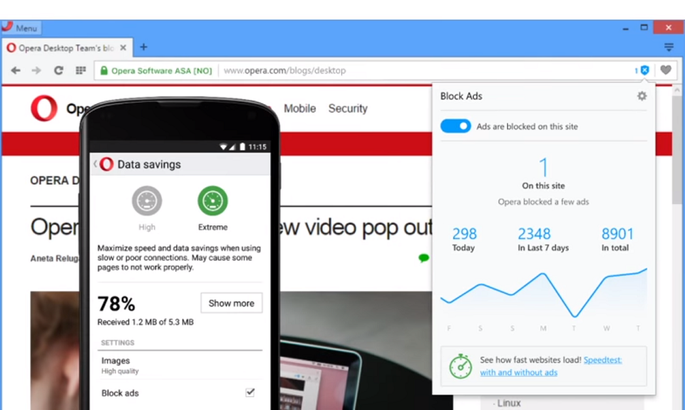685x410 pixels.
Task: Minimize the Opera window
Action: [626, 28]
